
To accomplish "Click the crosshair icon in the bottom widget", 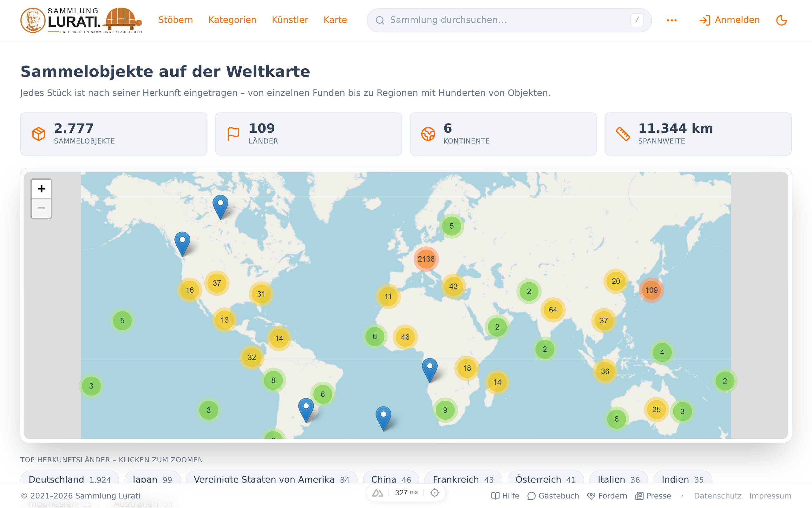I will pos(435,493).
